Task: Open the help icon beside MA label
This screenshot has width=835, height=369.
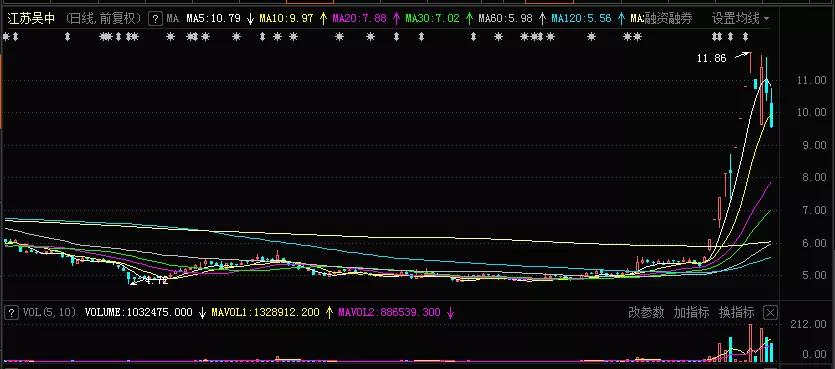Action: pyautogui.click(x=154, y=19)
